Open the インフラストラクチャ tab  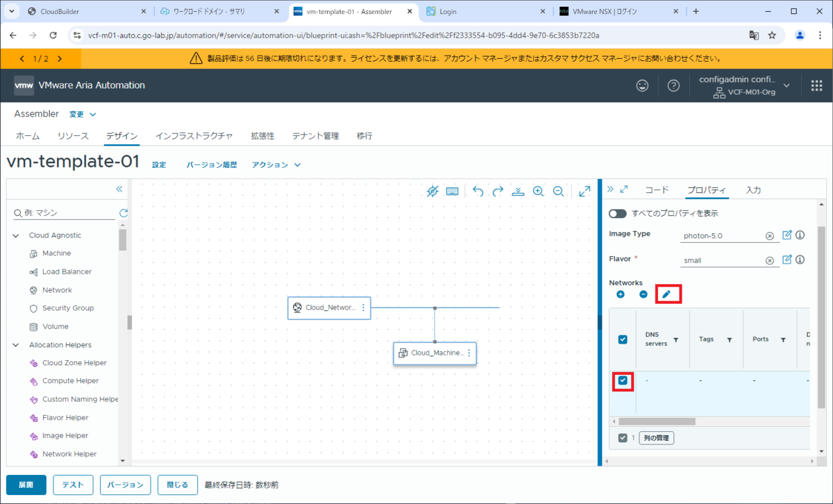point(194,136)
